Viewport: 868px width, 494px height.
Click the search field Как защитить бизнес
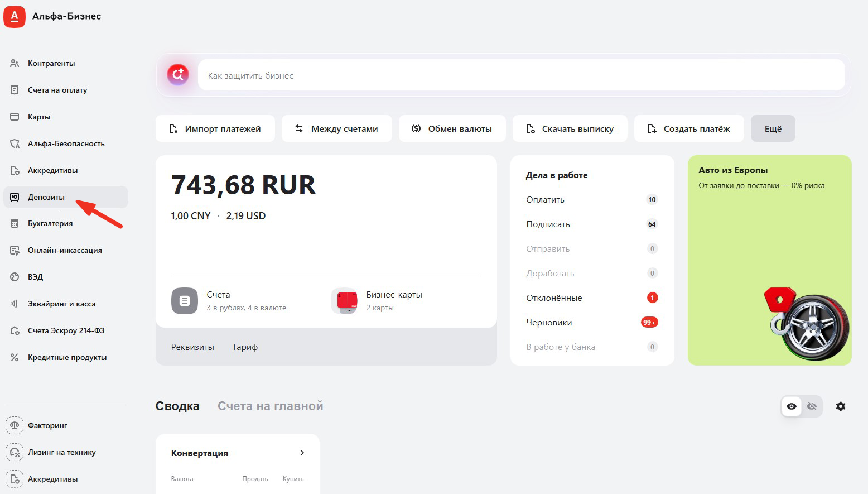521,75
